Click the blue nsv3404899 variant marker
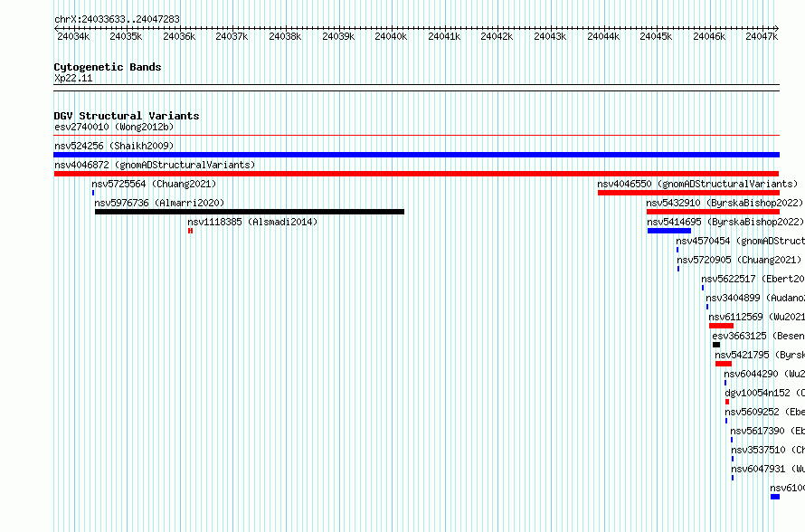805x532 pixels. coord(707,307)
